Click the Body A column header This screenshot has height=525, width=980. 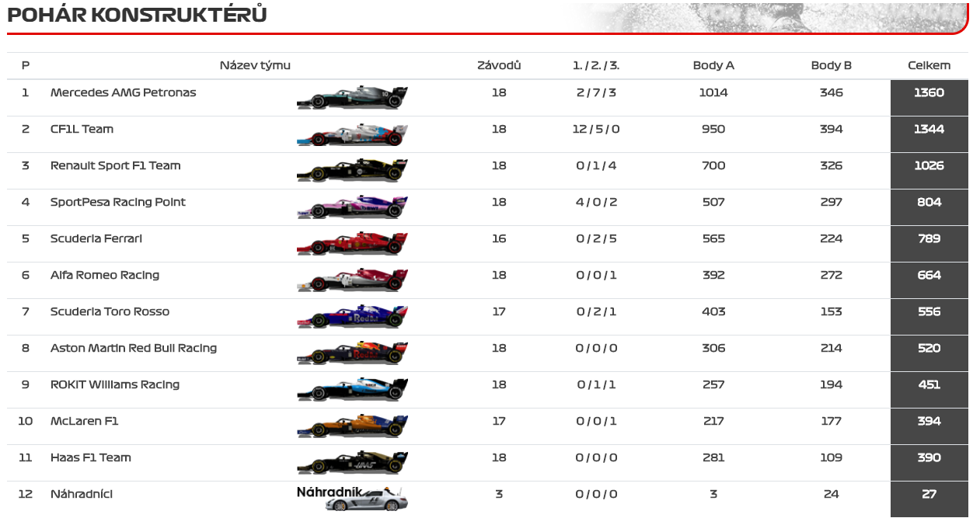click(x=713, y=65)
